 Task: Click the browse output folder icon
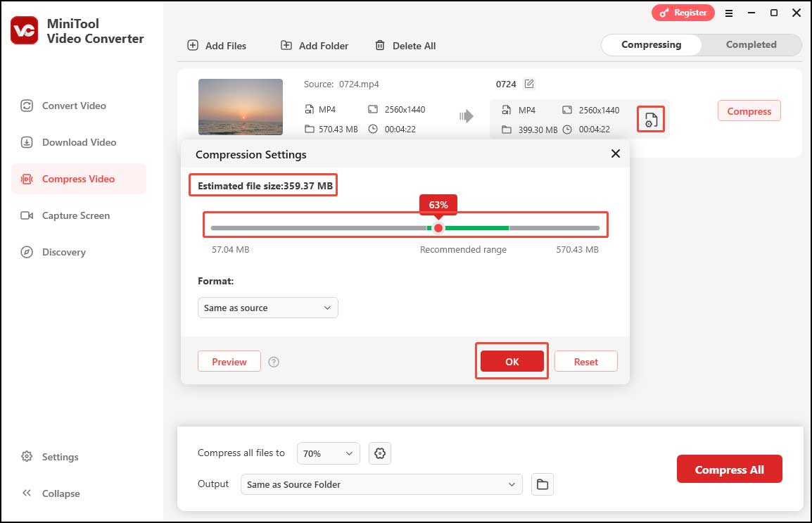click(x=543, y=484)
